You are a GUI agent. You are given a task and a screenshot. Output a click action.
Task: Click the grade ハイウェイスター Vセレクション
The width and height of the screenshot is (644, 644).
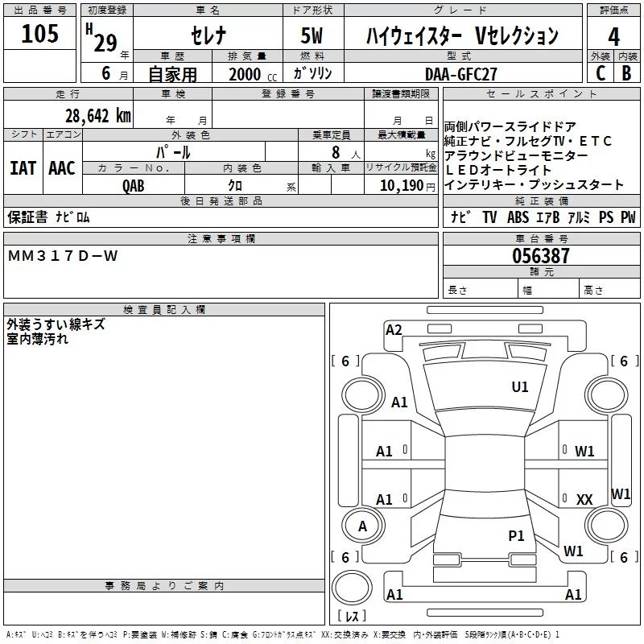coord(462,35)
